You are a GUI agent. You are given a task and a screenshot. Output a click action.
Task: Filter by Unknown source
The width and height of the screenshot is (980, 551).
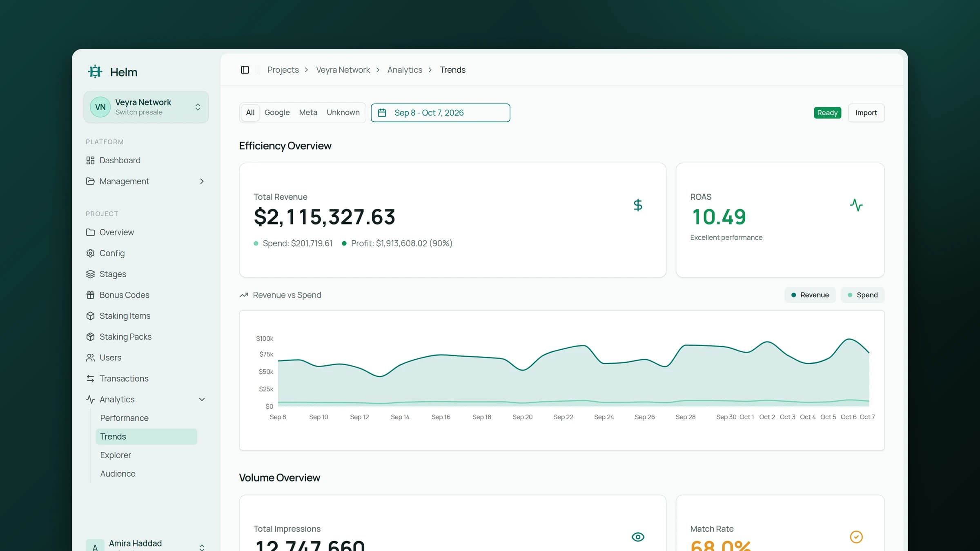[x=343, y=113]
